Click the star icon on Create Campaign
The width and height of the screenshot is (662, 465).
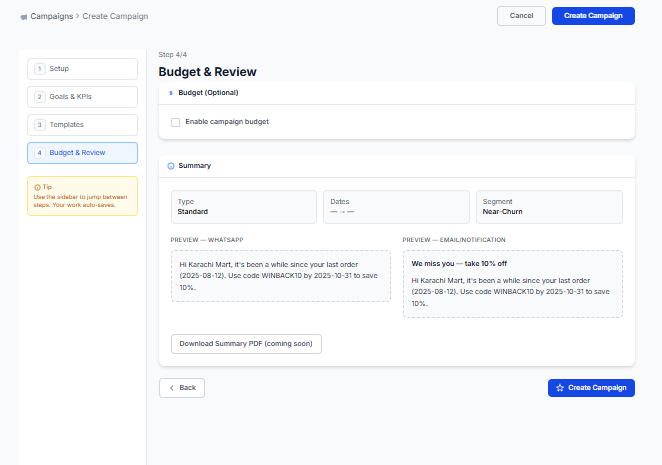560,388
